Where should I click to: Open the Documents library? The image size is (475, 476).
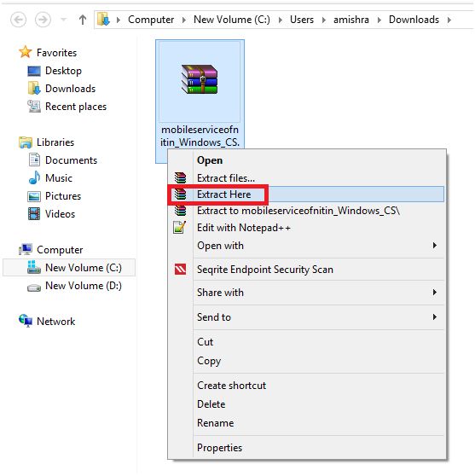tap(71, 160)
